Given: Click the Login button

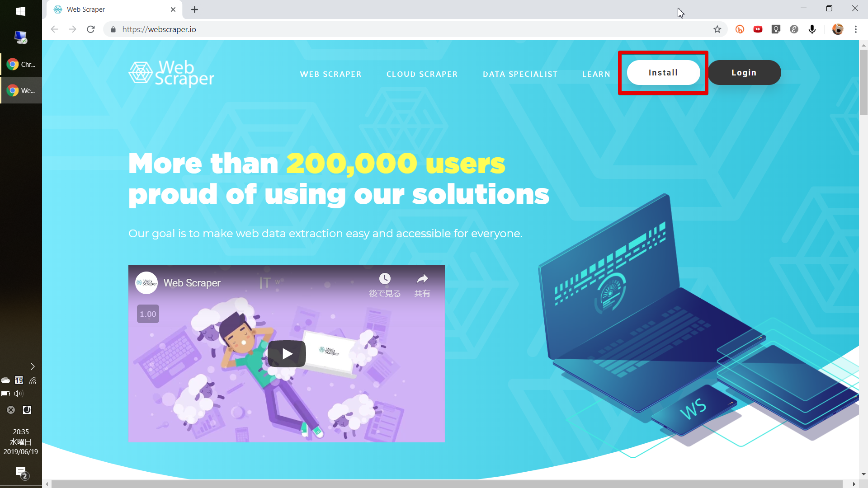Looking at the screenshot, I should point(744,73).
